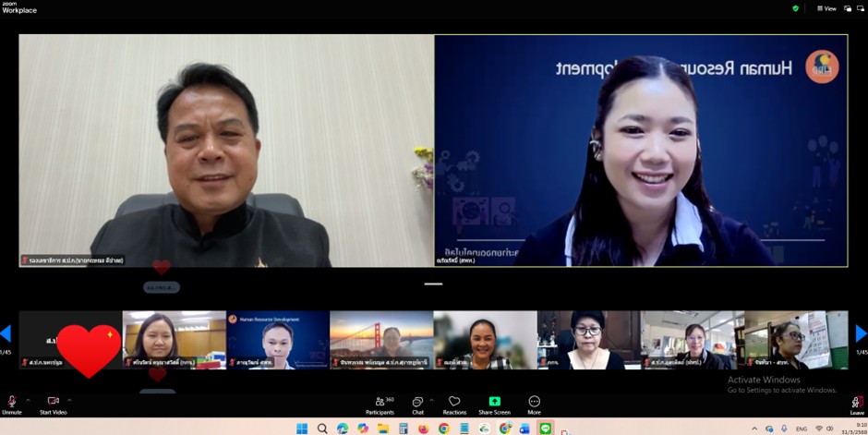
Task: Unmute the microphone
Action: tap(11, 405)
